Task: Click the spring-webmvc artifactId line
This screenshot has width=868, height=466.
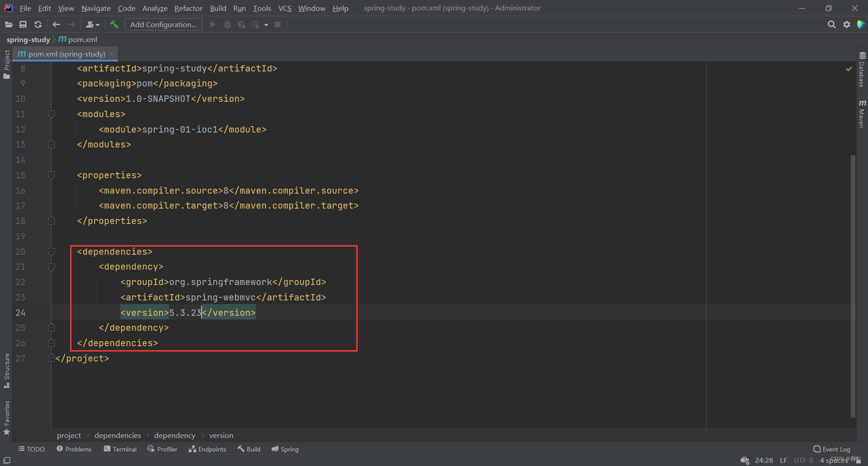Action: [x=223, y=297]
